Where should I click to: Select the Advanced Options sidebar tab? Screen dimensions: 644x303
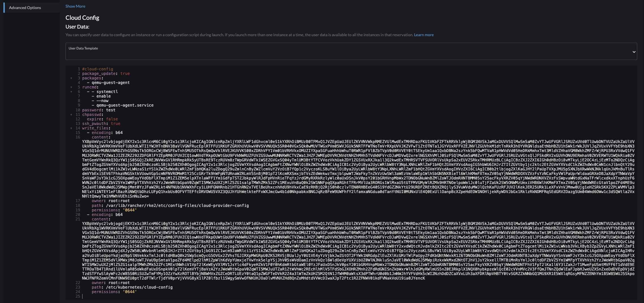[25, 8]
